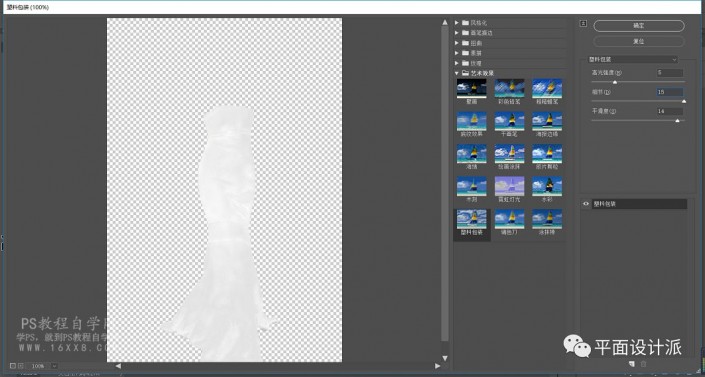This screenshot has height=377, width=705.
Task: Click the 确定 (OK) button
Action: pos(639,26)
